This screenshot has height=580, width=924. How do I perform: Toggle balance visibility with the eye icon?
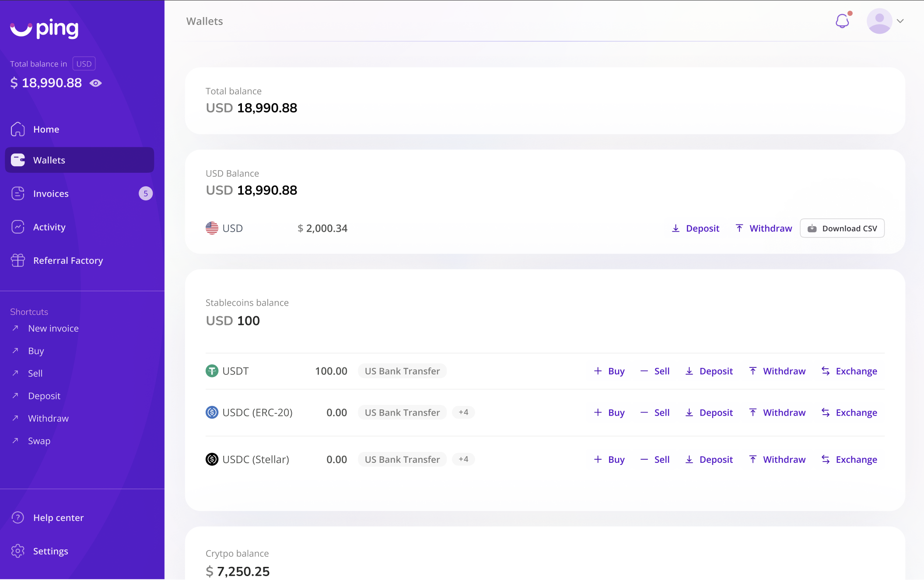pos(96,83)
